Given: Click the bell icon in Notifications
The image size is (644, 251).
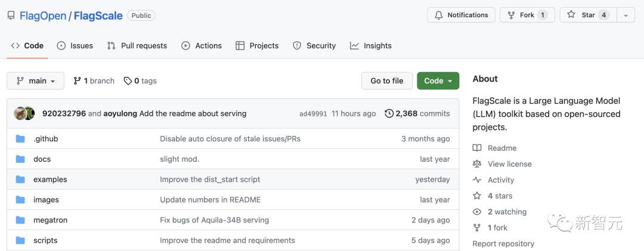Looking at the screenshot, I should tap(439, 15).
